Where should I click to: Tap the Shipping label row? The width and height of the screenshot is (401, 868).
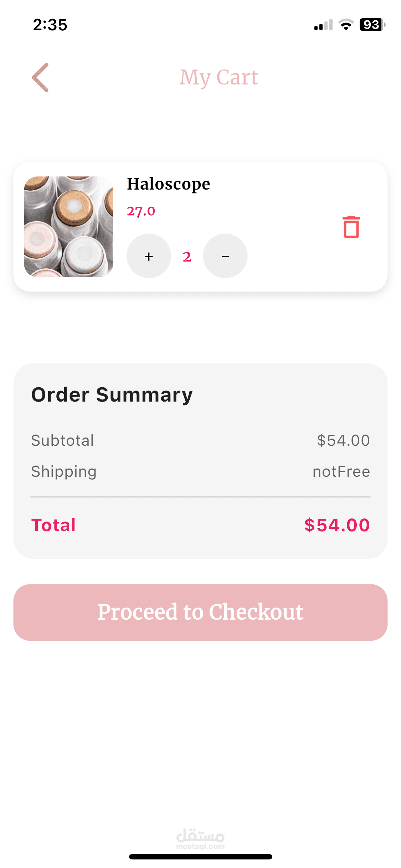200,471
